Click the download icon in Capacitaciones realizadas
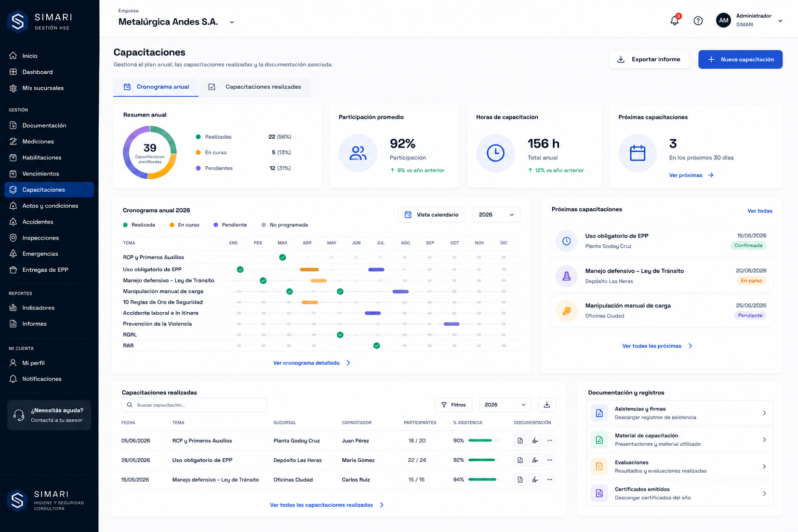 coord(547,405)
